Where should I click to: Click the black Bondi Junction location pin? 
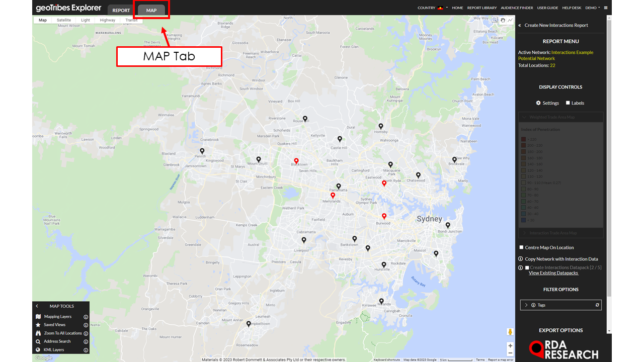point(448,225)
